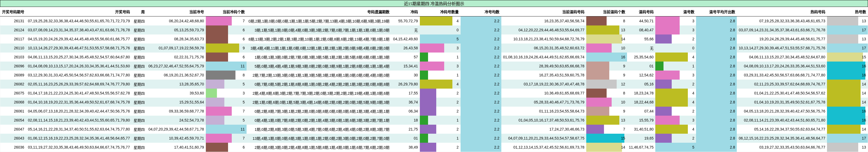Click the 当前温码个数 column header
868x152 pixels.
tap(614, 12)
